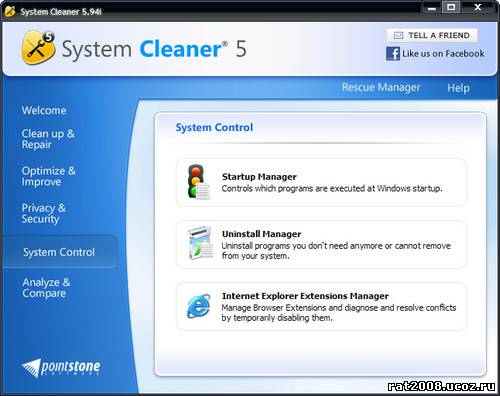Click the Uninstall Manager icon
The image size is (500, 396).
click(x=200, y=243)
